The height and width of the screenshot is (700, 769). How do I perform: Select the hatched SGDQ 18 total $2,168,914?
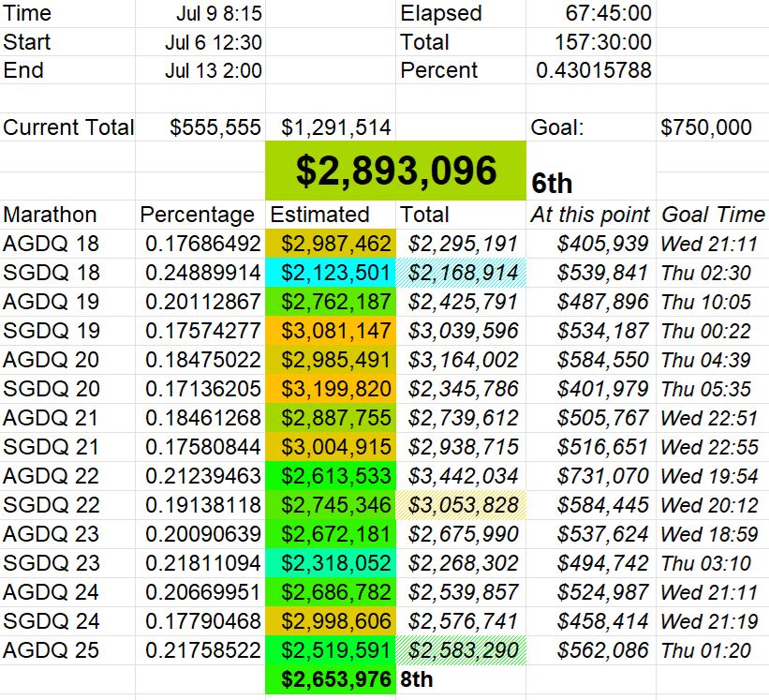click(x=461, y=273)
